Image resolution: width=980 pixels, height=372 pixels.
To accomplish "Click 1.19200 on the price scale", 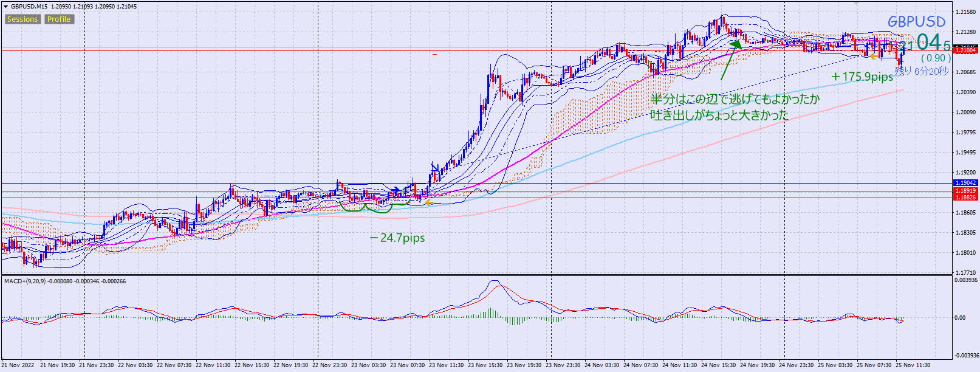I will [966, 173].
